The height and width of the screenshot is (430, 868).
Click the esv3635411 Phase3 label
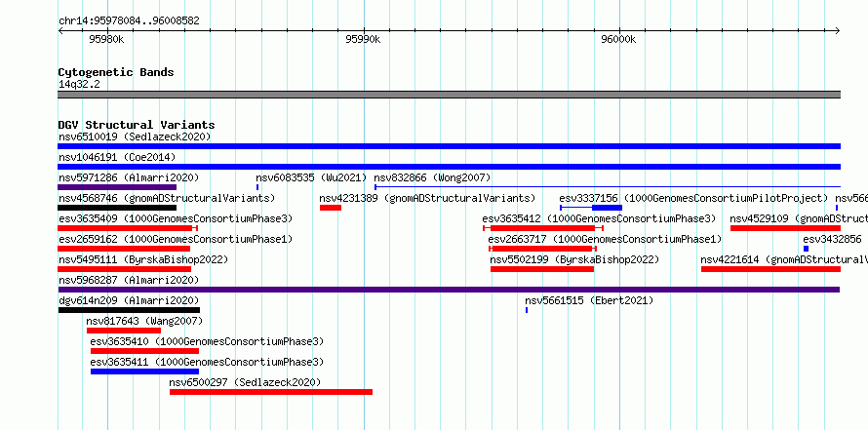click(x=207, y=362)
